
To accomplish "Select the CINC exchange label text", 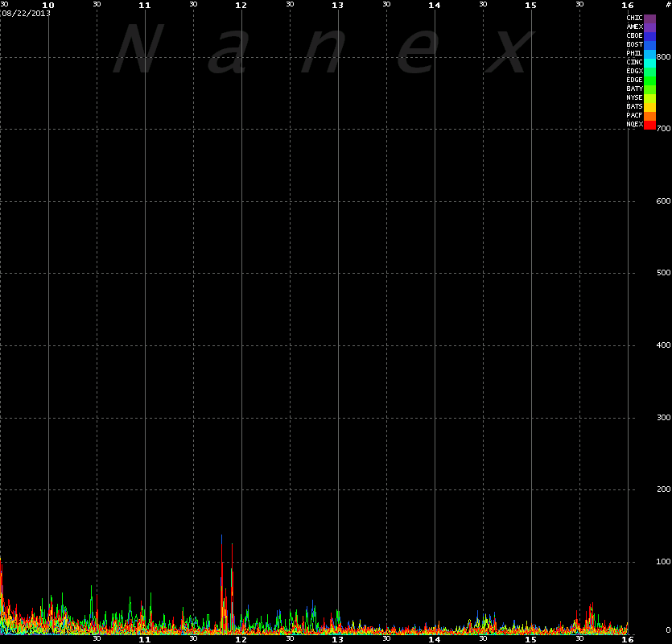I will (x=634, y=62).
